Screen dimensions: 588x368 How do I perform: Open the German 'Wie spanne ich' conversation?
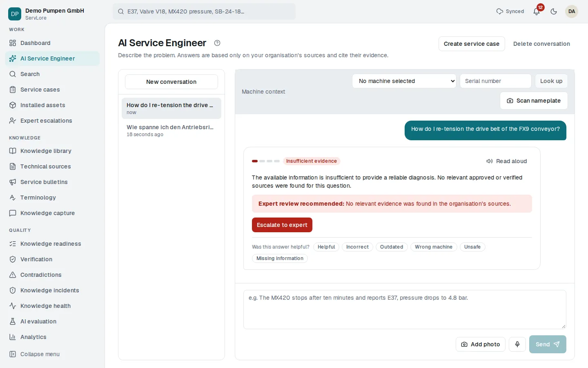click(171, 130)
